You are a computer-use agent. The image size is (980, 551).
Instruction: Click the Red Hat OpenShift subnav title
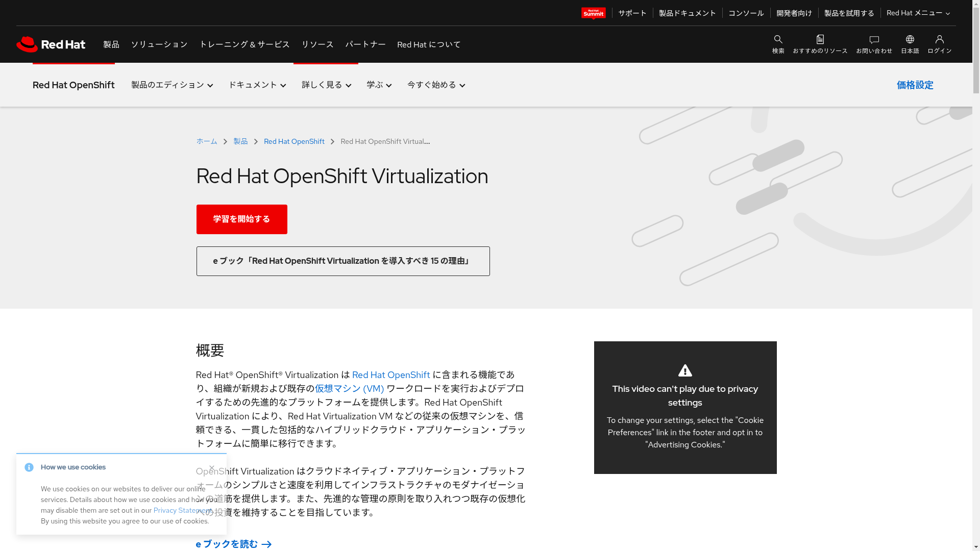[x=73, y=85]
